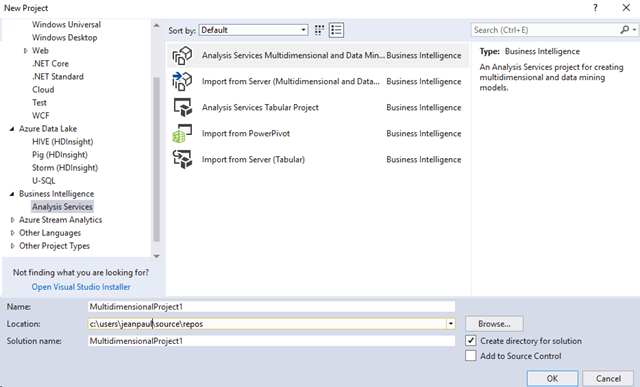
Task: Select Cloud category
Action: tap(43, 90)
